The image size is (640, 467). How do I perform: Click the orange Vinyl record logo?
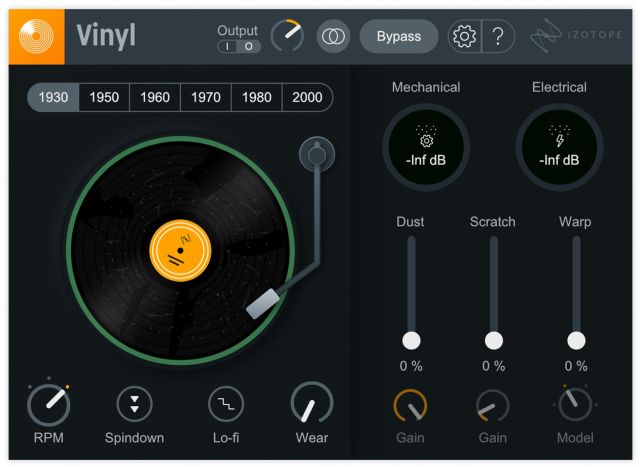coord(36,37)
